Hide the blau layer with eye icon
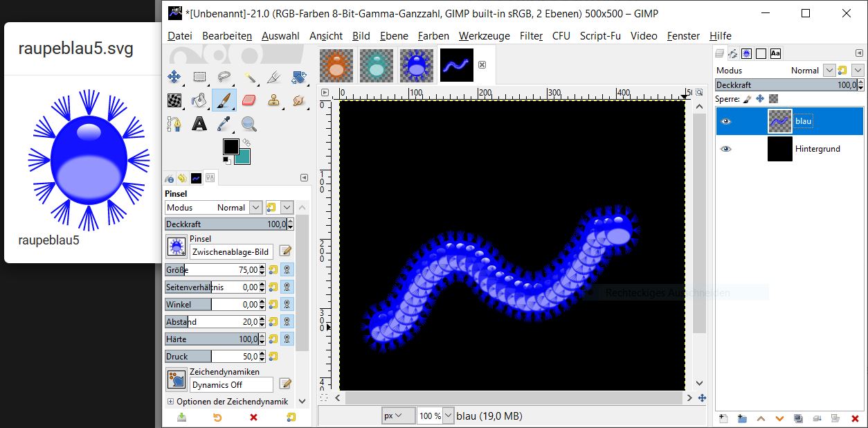 click(725, 121)
